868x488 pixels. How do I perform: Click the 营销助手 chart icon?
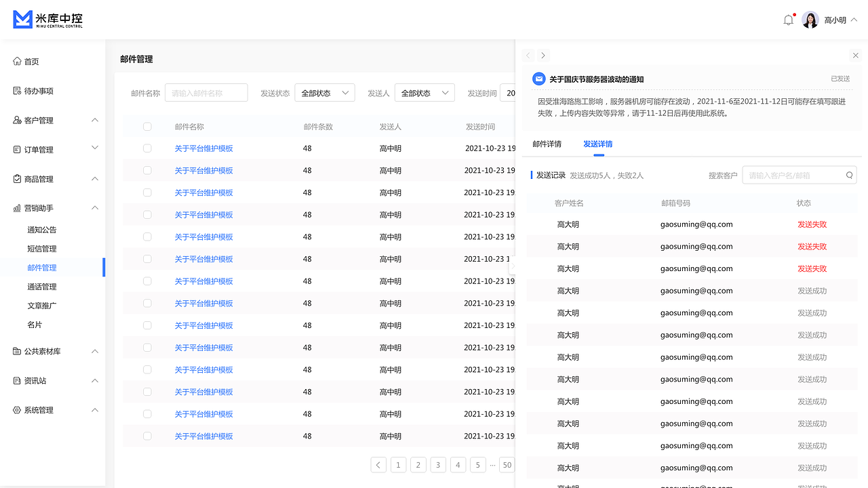pyautogui.click(x=17, y=208)
